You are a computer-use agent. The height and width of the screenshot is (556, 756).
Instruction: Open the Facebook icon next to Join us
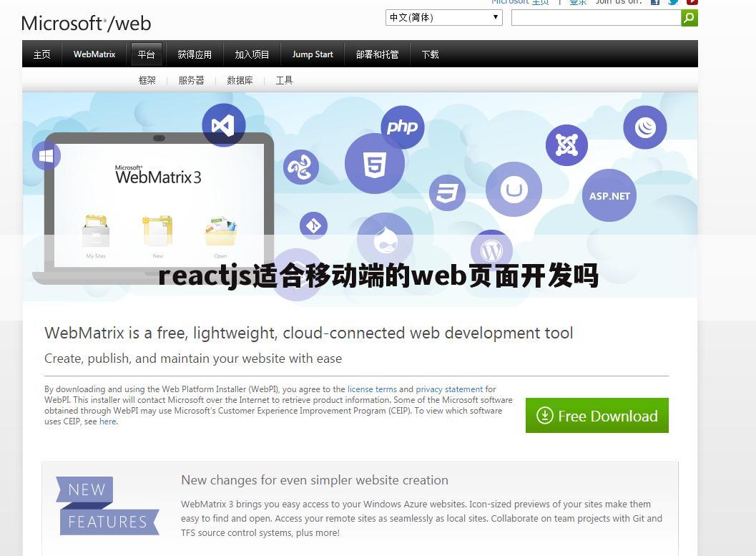(654, 3)
